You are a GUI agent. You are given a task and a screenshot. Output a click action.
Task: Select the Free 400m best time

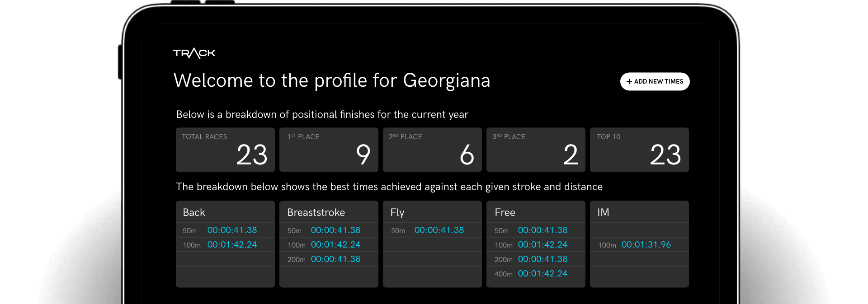coord(542,274)
